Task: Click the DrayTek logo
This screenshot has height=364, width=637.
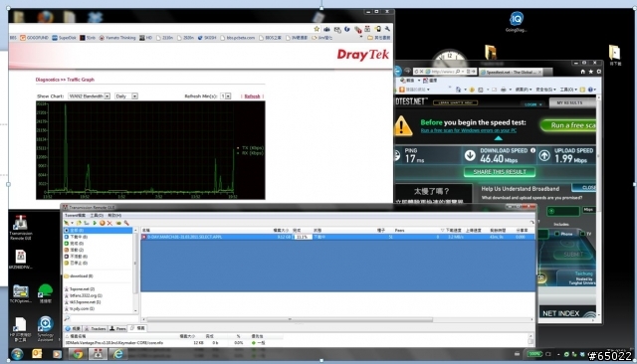Action: coord(362,55)
